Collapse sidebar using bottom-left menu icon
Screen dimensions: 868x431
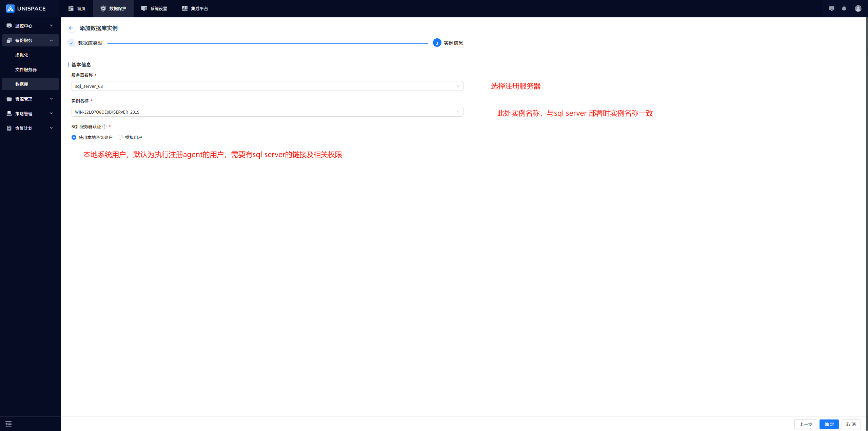click(8, 424)
